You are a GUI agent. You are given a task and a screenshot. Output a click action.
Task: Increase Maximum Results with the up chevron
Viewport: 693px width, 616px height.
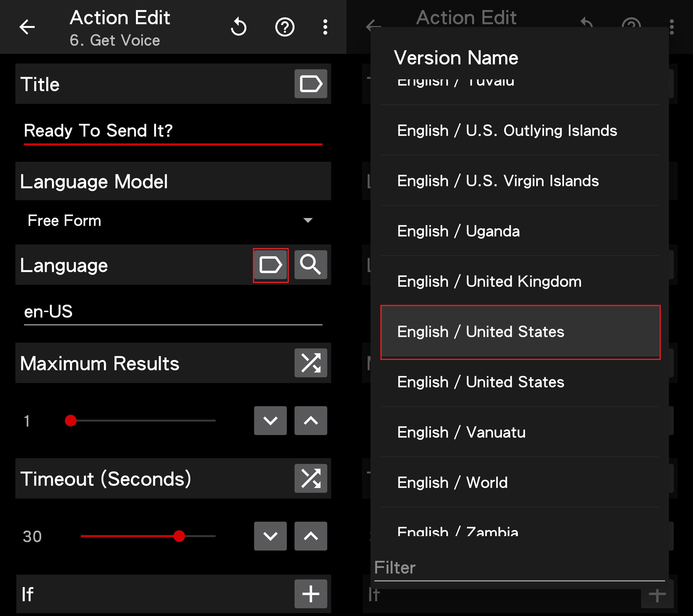pyautogui.click(x=311, y=421)
